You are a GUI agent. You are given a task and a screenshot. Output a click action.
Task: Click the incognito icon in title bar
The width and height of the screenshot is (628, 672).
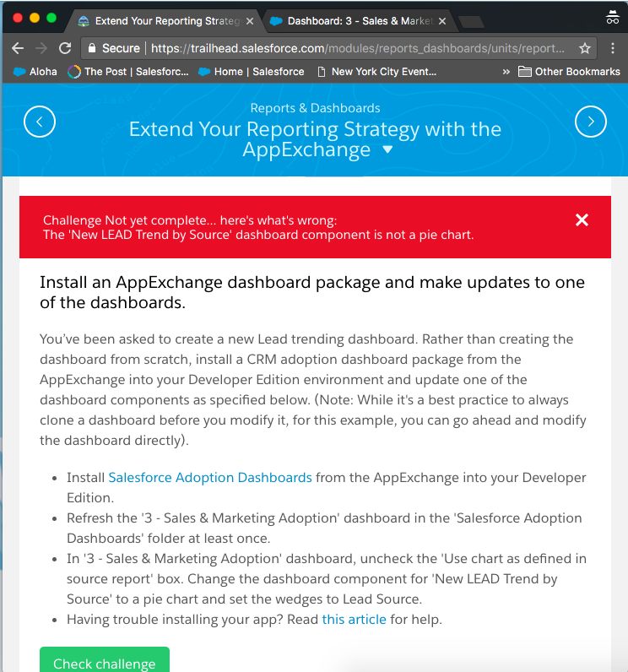tap(613, 18)
